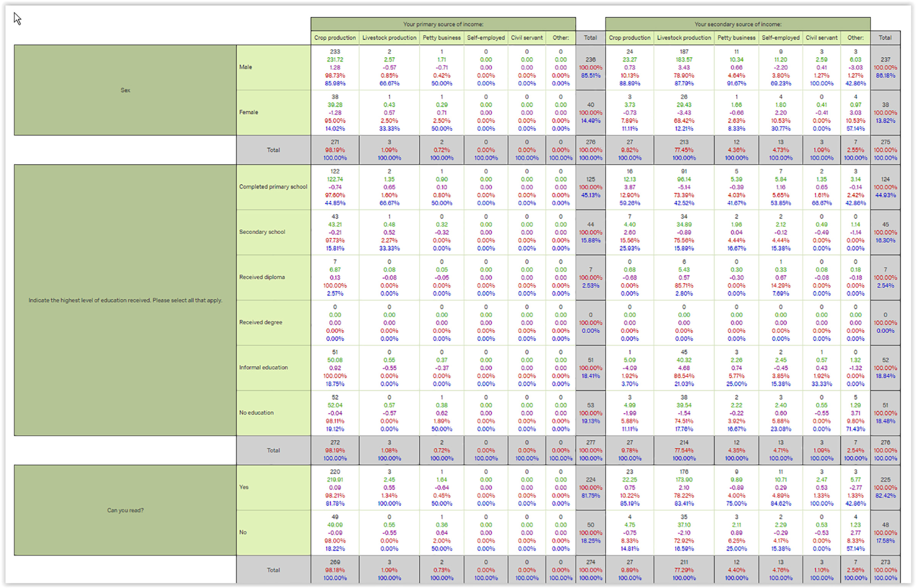This screenshot has height=588, width=916.
Task: Select education Total row's secondary Livestock cell 214
Action: tap(684, 451)
